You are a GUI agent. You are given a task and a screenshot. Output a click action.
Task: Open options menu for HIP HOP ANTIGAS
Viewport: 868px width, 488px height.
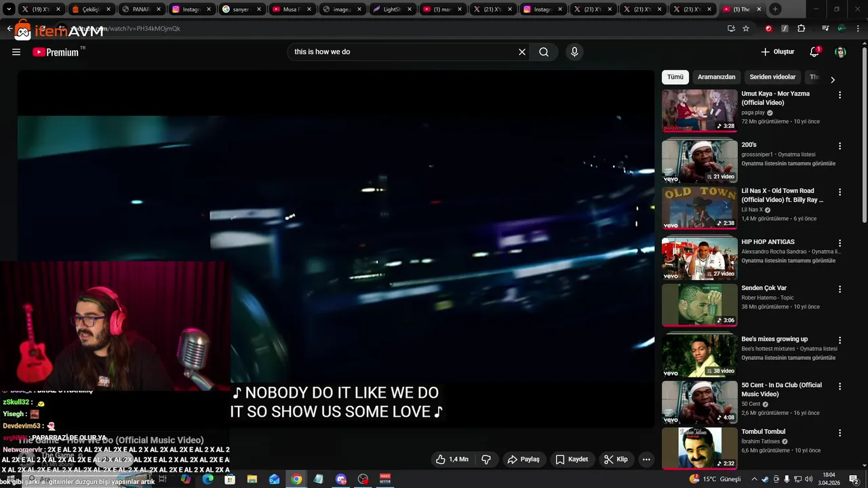840,243
